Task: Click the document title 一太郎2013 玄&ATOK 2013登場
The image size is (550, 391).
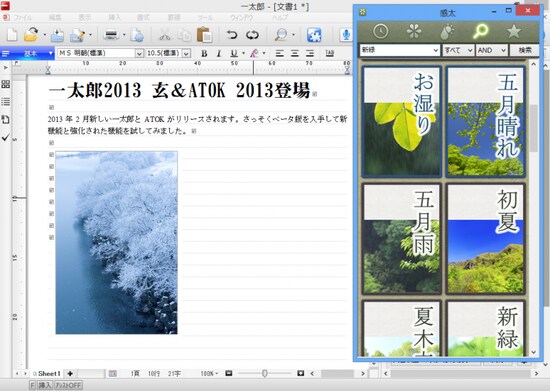Action: (x=179, y=90)
